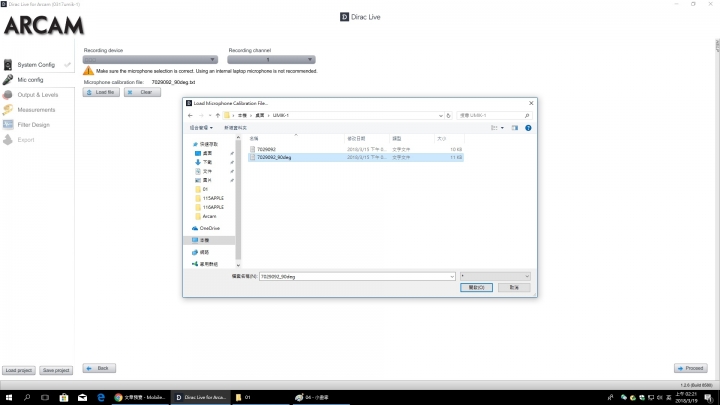
Task: Select the Mic config microphone icon
Action: pos(8,79)
